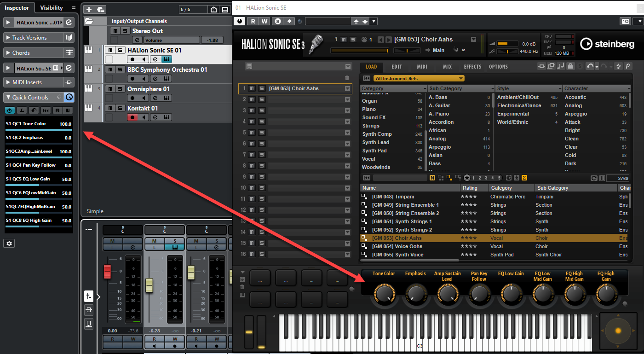Switch to the Visibility tab
Image resolution: width=644 pixels, height=354 pixels.
[52, 8]
